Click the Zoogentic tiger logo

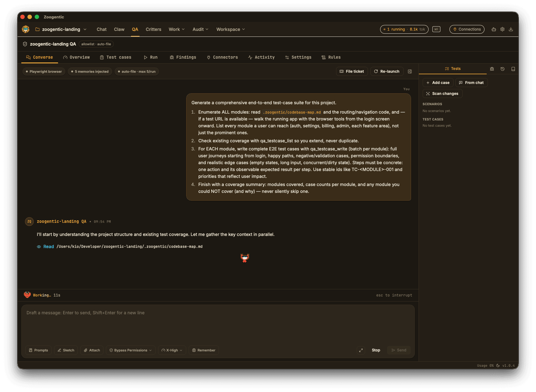(x=26, y=29)
